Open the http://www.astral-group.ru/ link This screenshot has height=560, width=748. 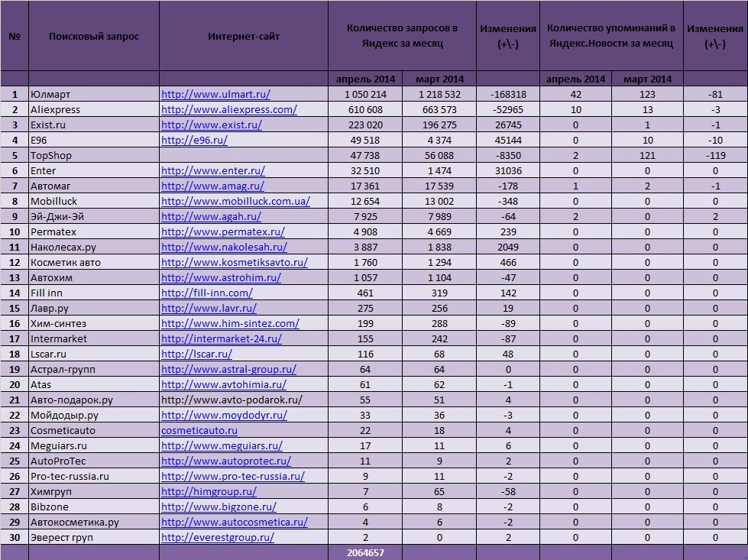(228, 369)
